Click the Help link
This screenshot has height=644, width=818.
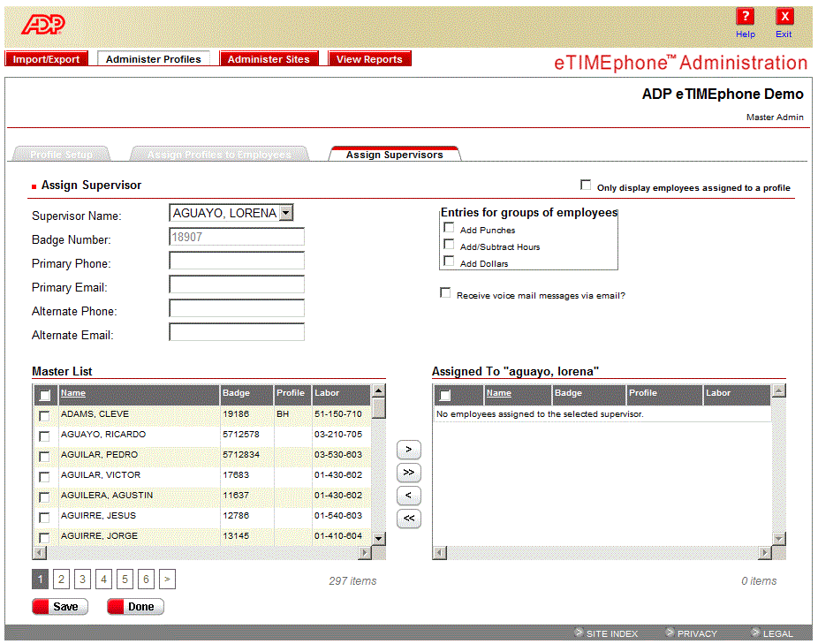tap(746, 34)
